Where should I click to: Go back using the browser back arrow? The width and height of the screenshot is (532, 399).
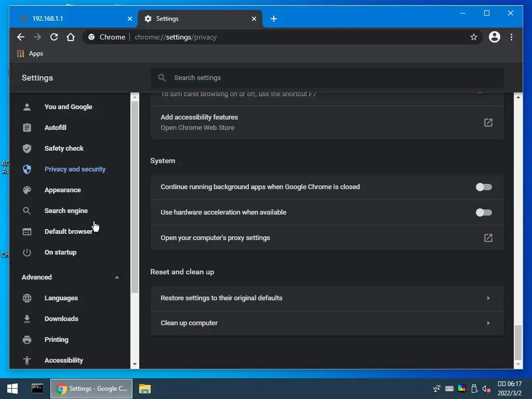coord(21,37)
